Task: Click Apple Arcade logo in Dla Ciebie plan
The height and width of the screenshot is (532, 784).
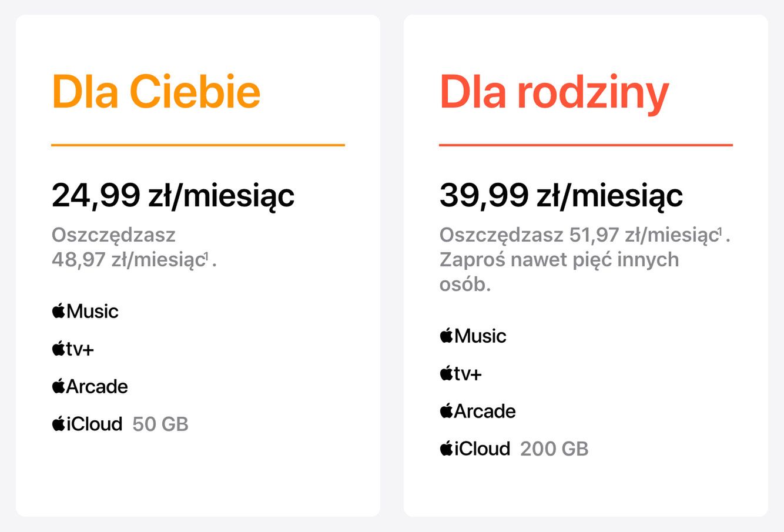Action: [90, 386]
